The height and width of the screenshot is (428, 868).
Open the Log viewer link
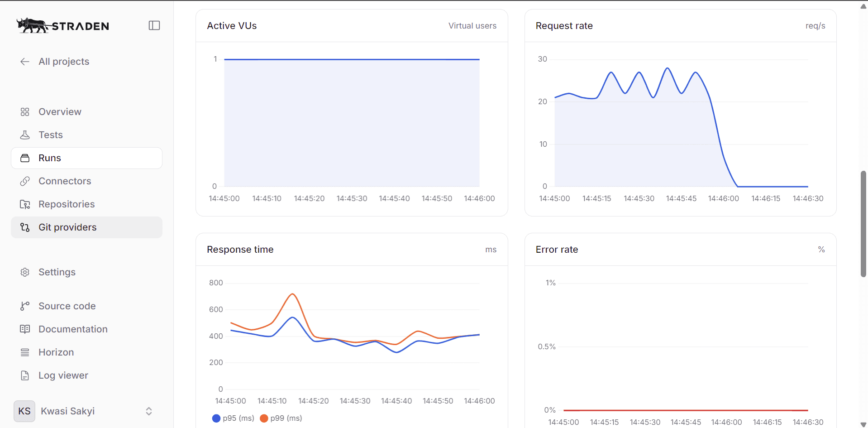(86, 375)
